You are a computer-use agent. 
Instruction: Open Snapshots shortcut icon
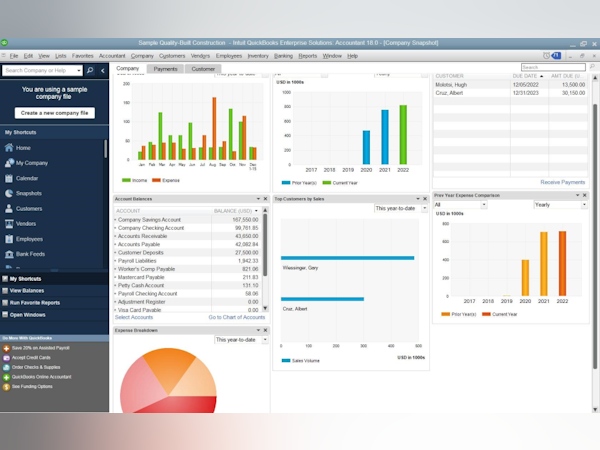click(9, 193)
